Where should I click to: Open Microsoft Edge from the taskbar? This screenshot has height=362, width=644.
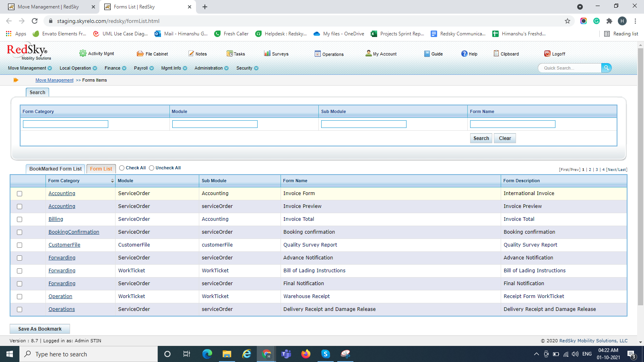tap(207, 354)
